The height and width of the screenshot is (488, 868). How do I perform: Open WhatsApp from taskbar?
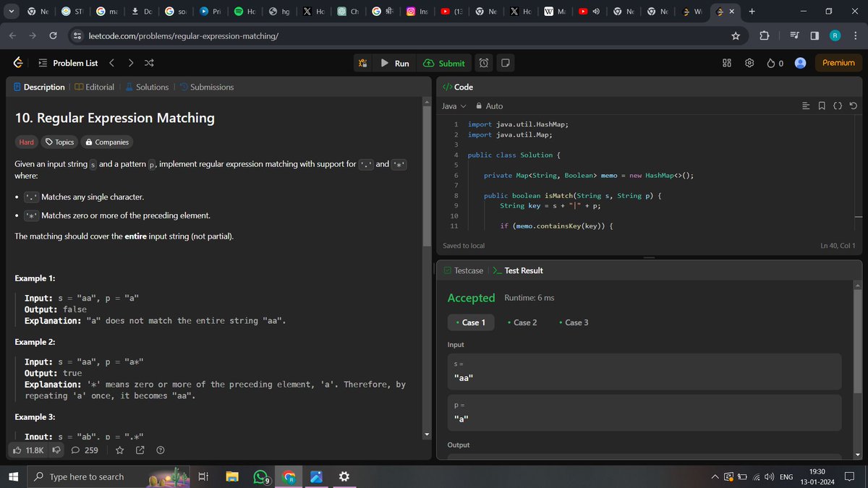tap(260, 476)
